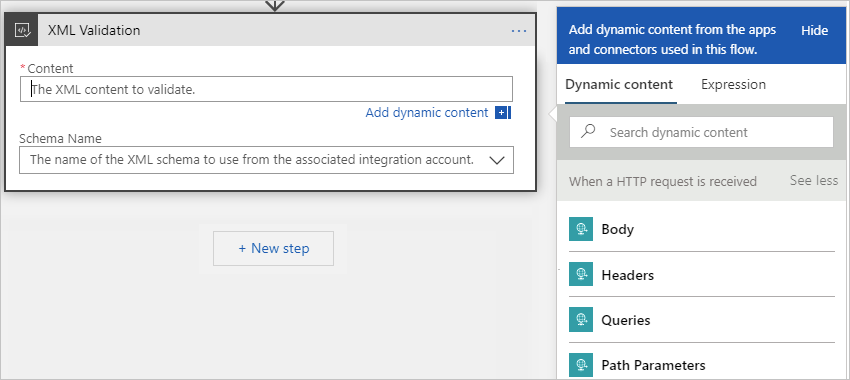Hide the dynamic content panel
This screenshot has height=380, width=850.
[814, 31]
